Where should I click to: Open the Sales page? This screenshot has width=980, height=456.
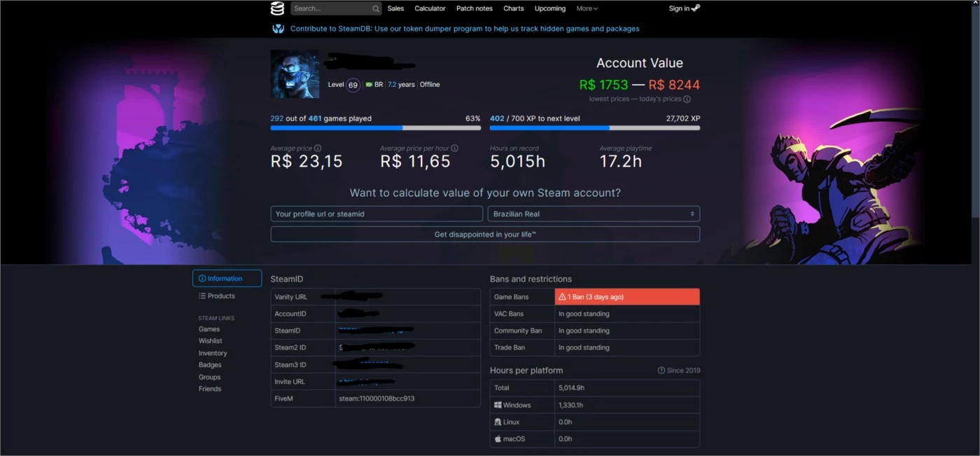click(395, 8)
